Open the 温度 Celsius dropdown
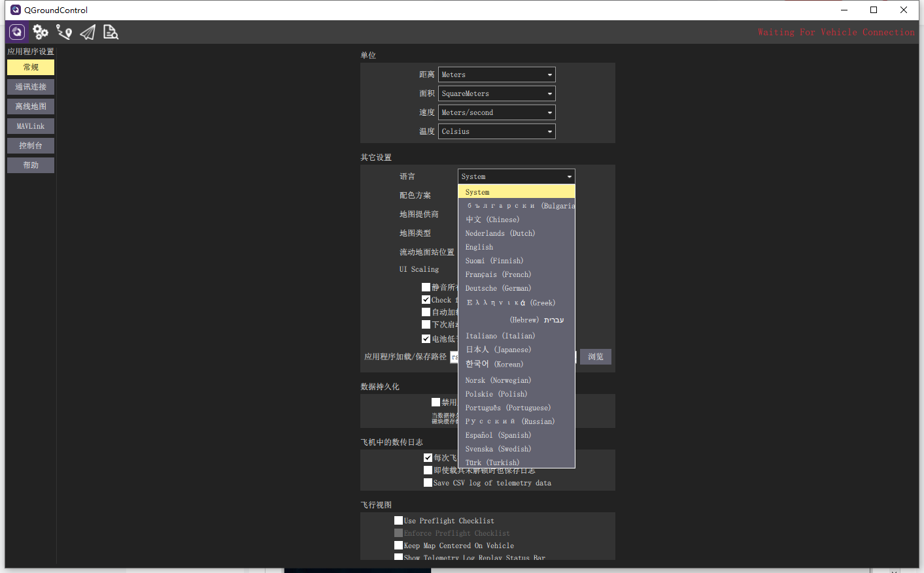This screenshot has width=924, height=573. tap(497, 131)
